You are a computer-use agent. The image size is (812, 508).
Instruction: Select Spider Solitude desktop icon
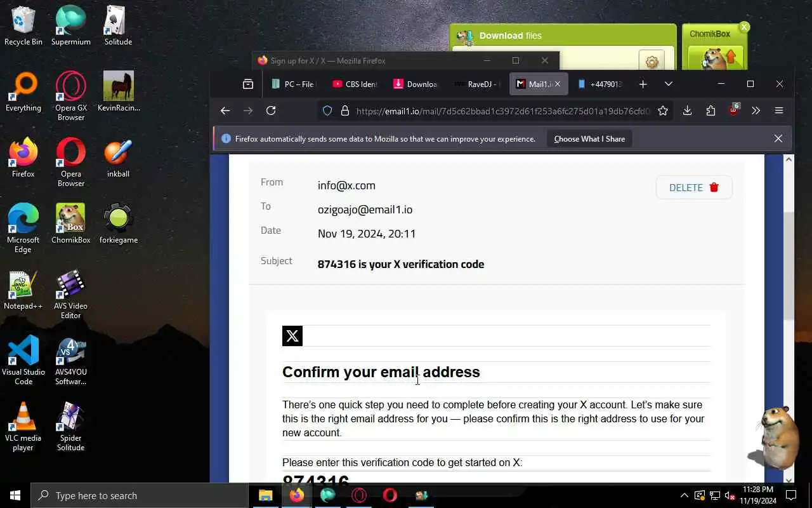(71, 427)
